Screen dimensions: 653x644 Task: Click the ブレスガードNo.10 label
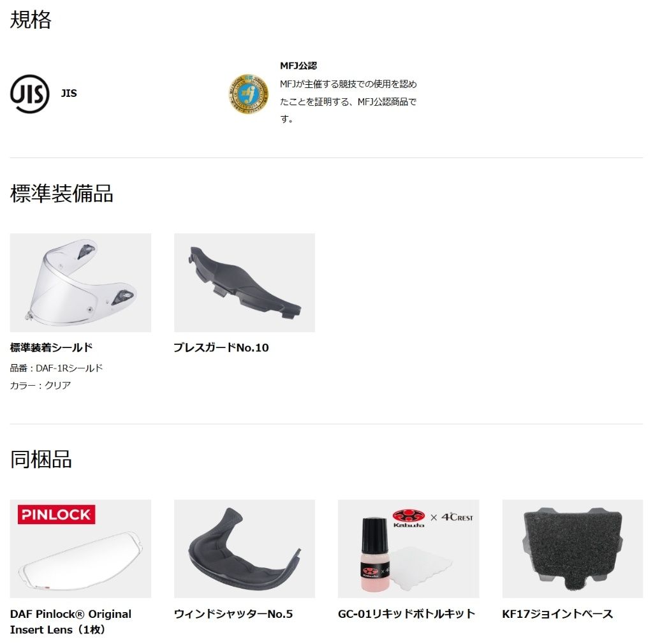coord(221,348)
